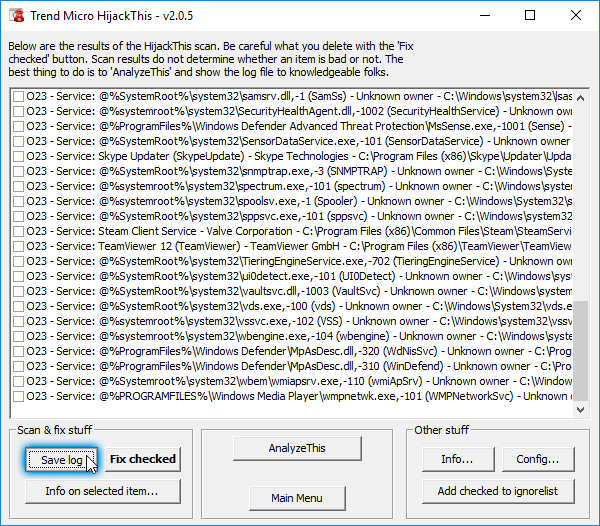
Task: Check the UI0Detect service entry
Action: (18, 276)
